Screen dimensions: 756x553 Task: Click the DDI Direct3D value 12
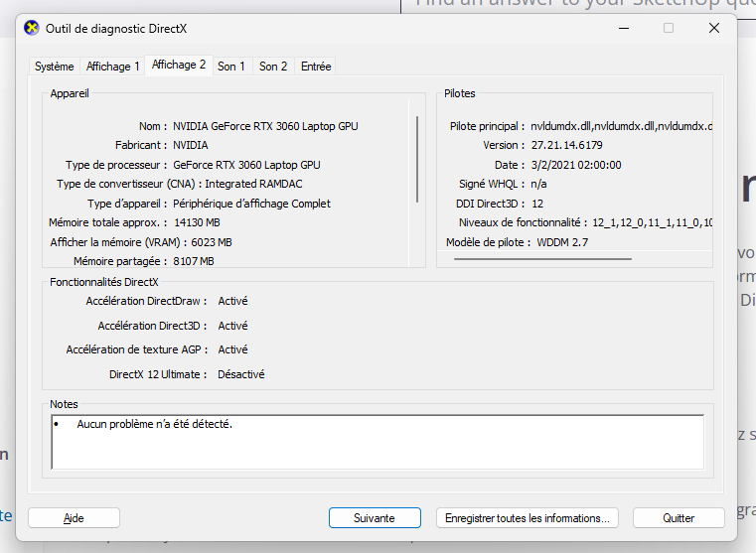tap(537, 204)
